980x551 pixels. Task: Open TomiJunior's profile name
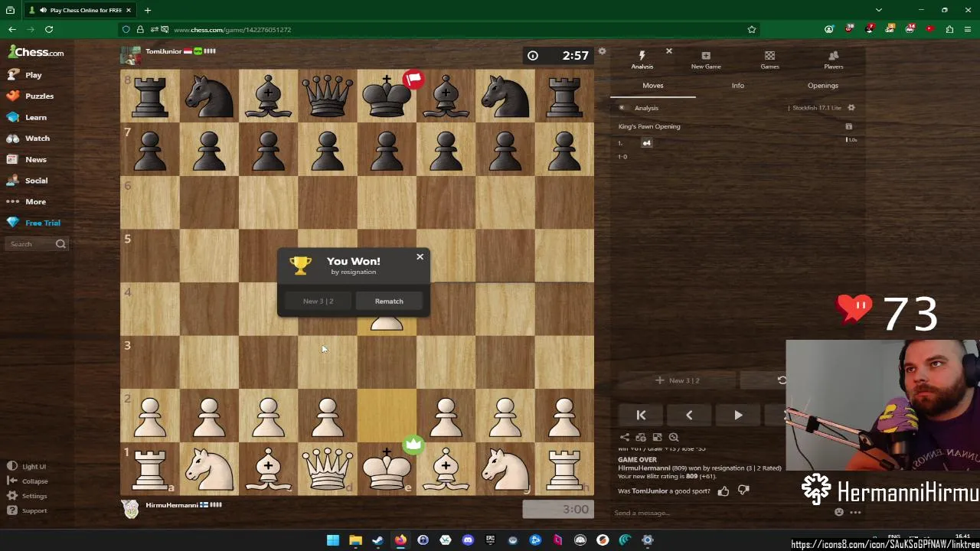(163, 51)
